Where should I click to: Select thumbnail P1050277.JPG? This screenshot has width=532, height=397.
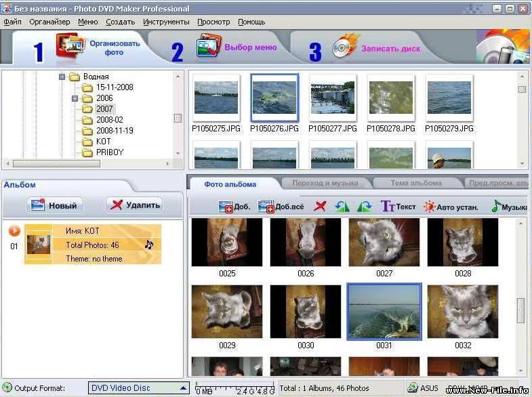(333, 98)
